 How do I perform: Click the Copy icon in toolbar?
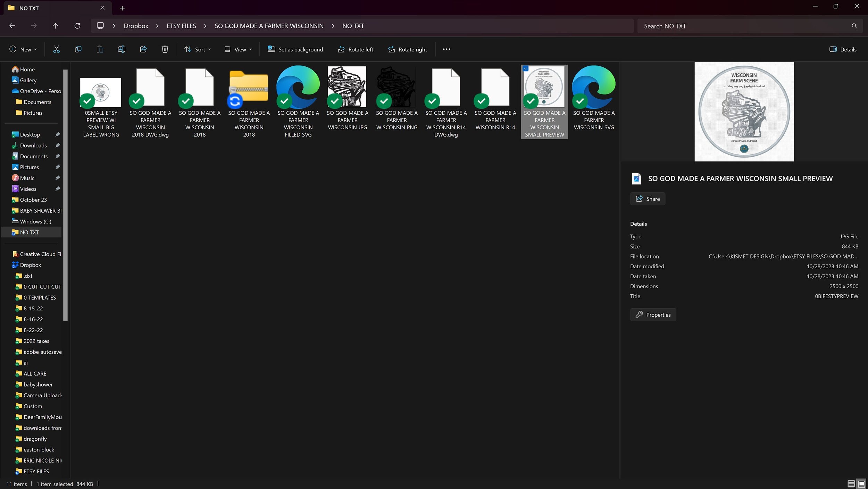[78, 49]
